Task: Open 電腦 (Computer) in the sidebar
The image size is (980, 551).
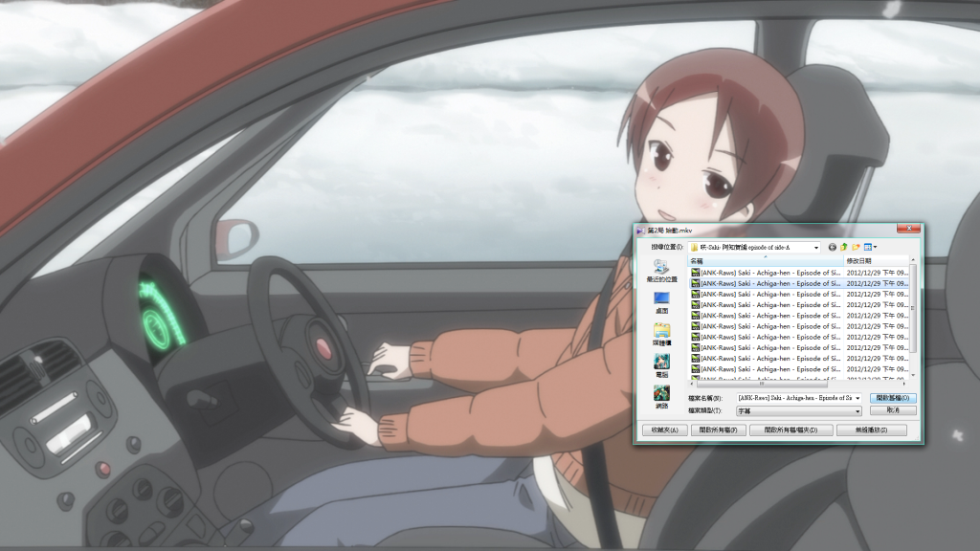Action: 661,366
